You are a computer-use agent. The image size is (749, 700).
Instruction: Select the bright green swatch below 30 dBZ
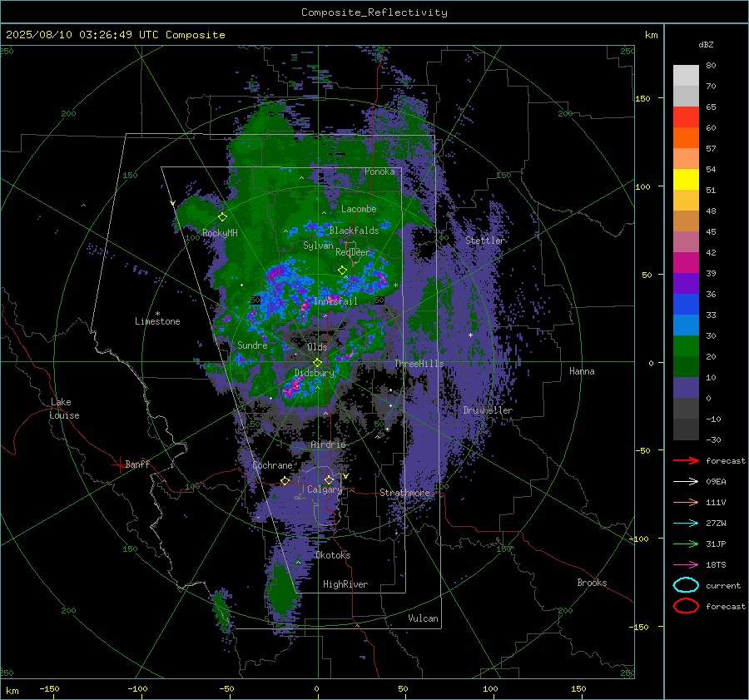(x=686, y=346)
